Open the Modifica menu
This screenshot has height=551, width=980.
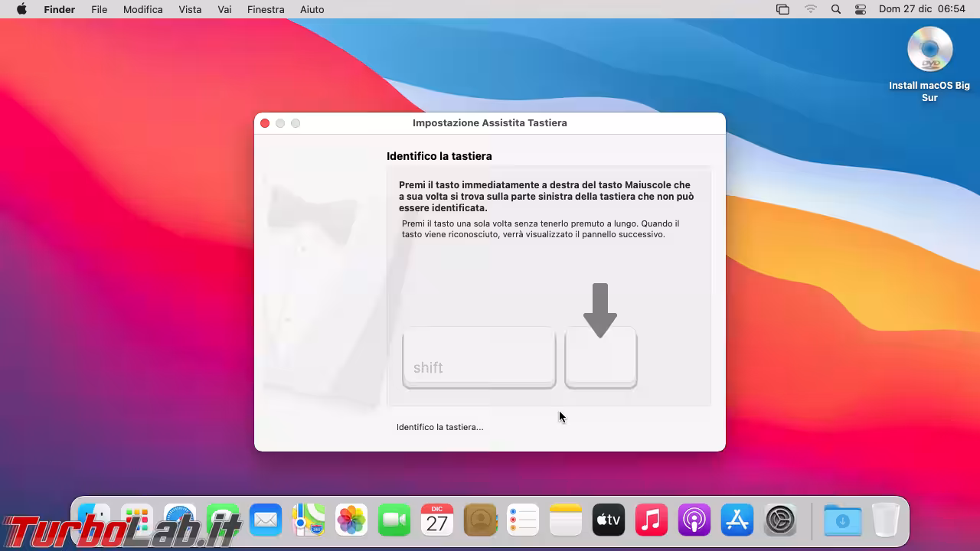pyautogui.click(x=143, y=9)
